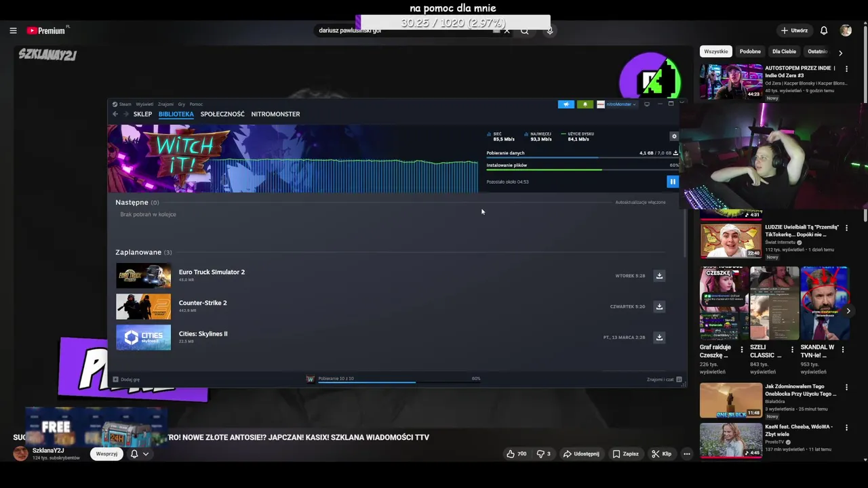Open options for AUTOSTOPEM PRZEZ INDIE video

[846, 69]
